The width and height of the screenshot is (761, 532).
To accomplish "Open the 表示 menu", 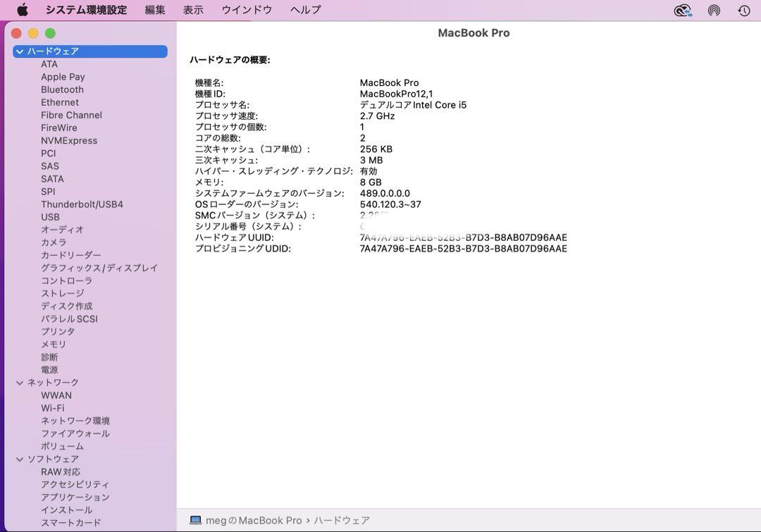I will [x=192, y=10].
